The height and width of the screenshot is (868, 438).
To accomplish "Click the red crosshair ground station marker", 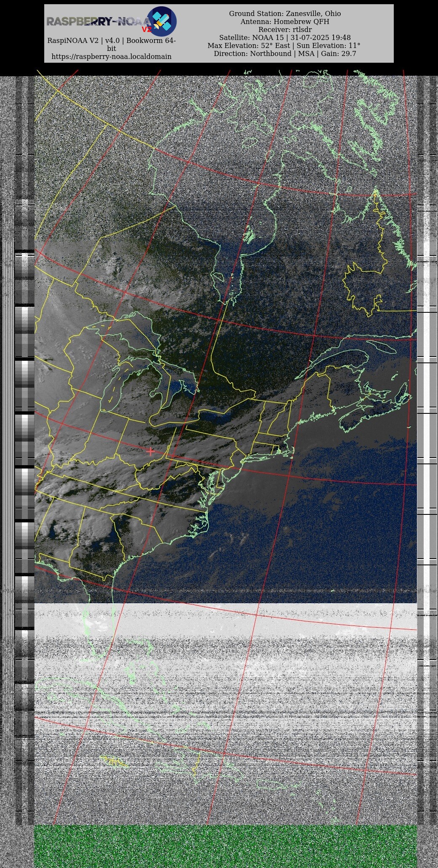I will tap(151, 451).
